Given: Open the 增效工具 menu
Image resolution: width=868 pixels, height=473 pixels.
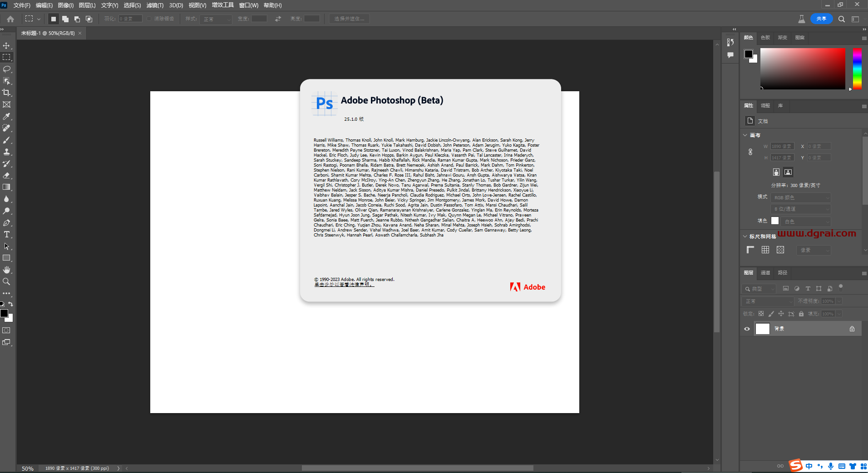Looking at the screenshot, I should tap(222, 5).
